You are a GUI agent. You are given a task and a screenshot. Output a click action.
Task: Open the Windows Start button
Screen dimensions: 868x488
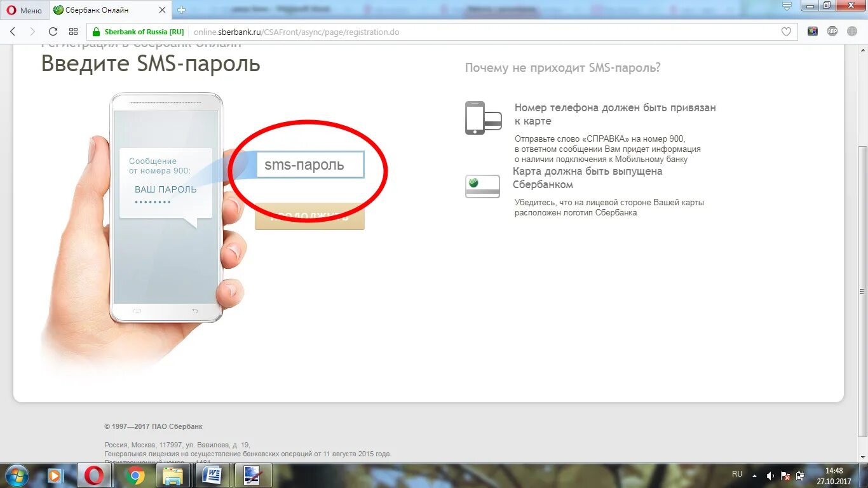coord(17,475)
